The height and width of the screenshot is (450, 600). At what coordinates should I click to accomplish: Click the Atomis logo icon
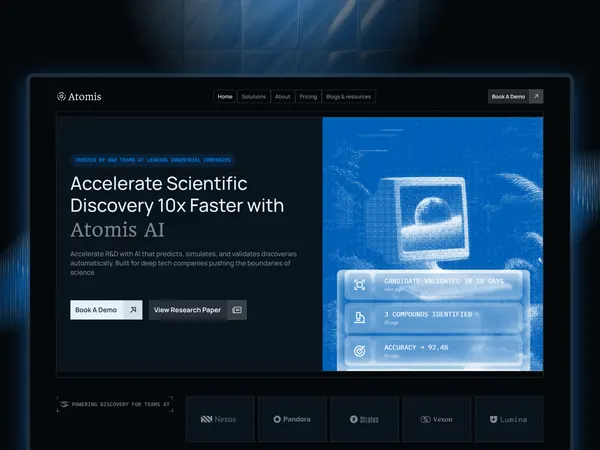click(x=61, y=96)
